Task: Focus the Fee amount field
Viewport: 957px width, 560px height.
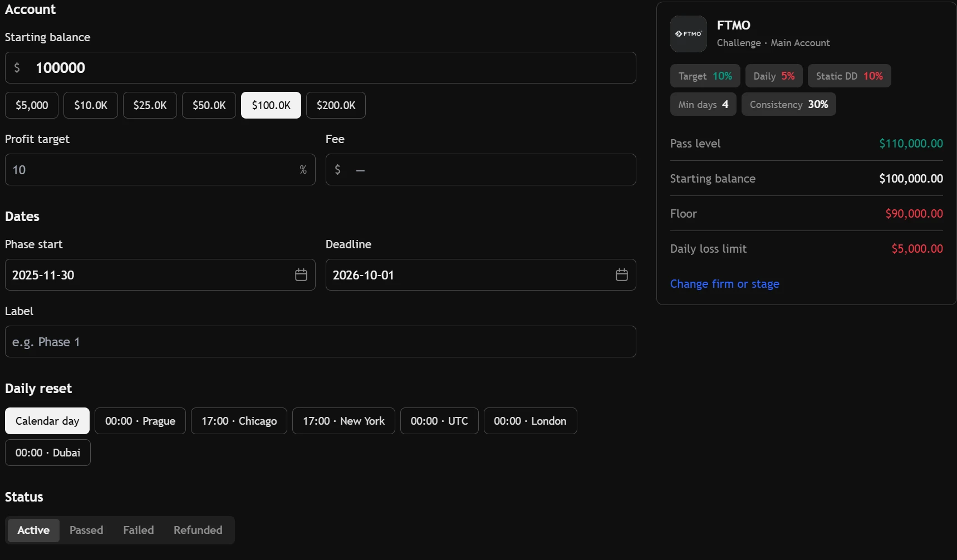Action: click(x=481, y=170)
